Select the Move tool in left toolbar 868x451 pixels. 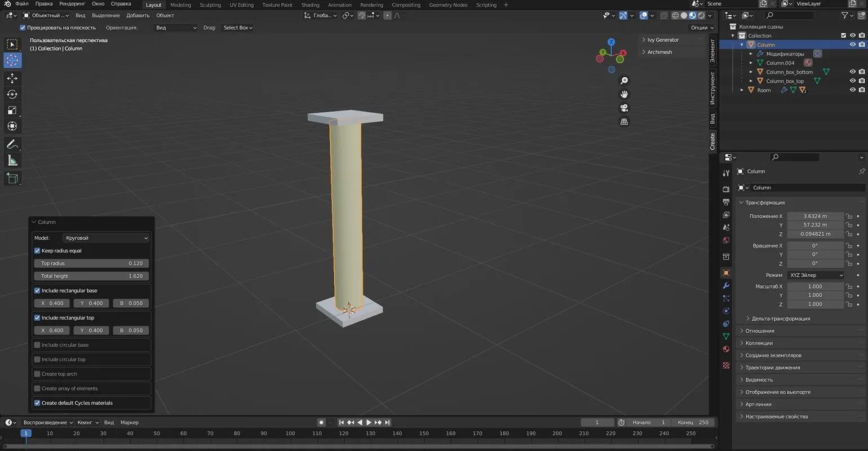pos(12,78)
